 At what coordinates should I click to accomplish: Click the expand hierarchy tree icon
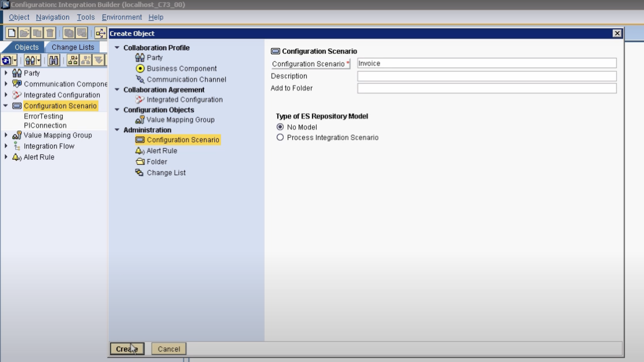coord(73,61)
